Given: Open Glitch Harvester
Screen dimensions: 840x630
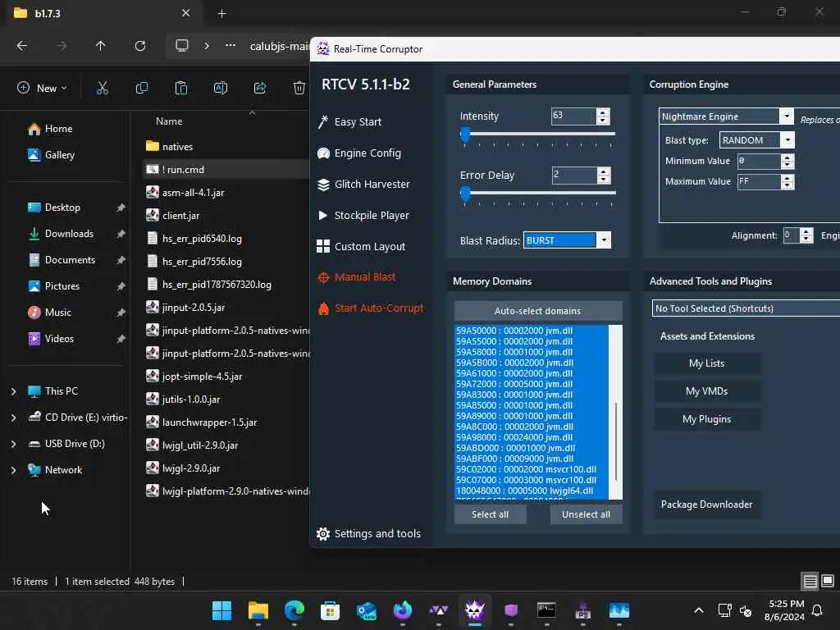Looking at the screenshot, I should click(x=372, y=185).
